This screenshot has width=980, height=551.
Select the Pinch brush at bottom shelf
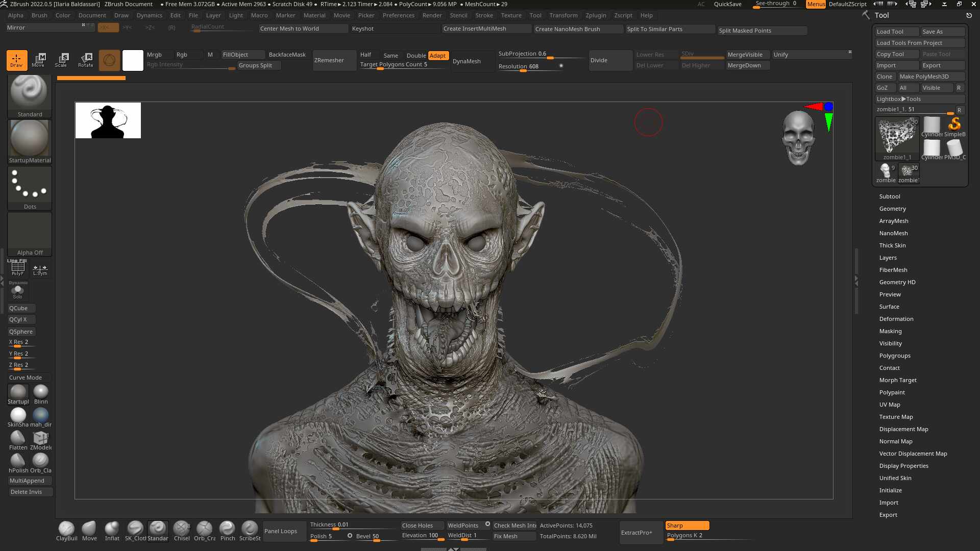[x=227, y=531]
